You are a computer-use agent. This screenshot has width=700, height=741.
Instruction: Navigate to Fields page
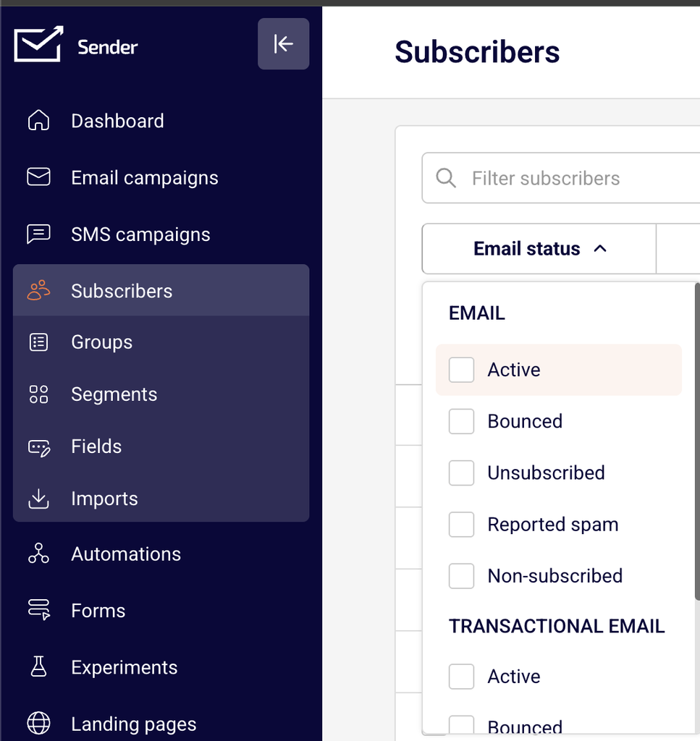coord(161,446)
